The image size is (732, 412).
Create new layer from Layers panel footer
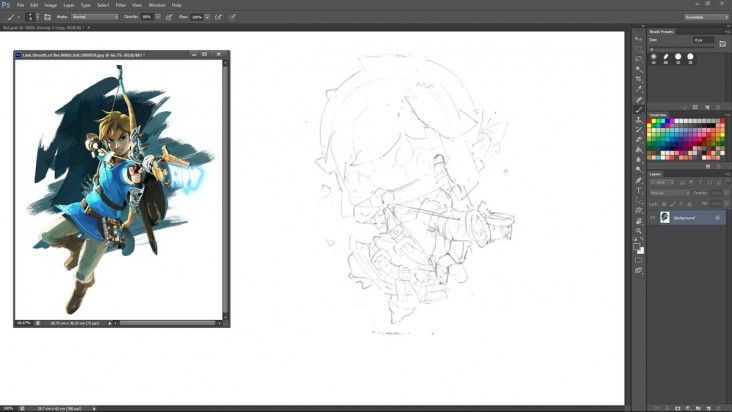(x=709, y=408)
